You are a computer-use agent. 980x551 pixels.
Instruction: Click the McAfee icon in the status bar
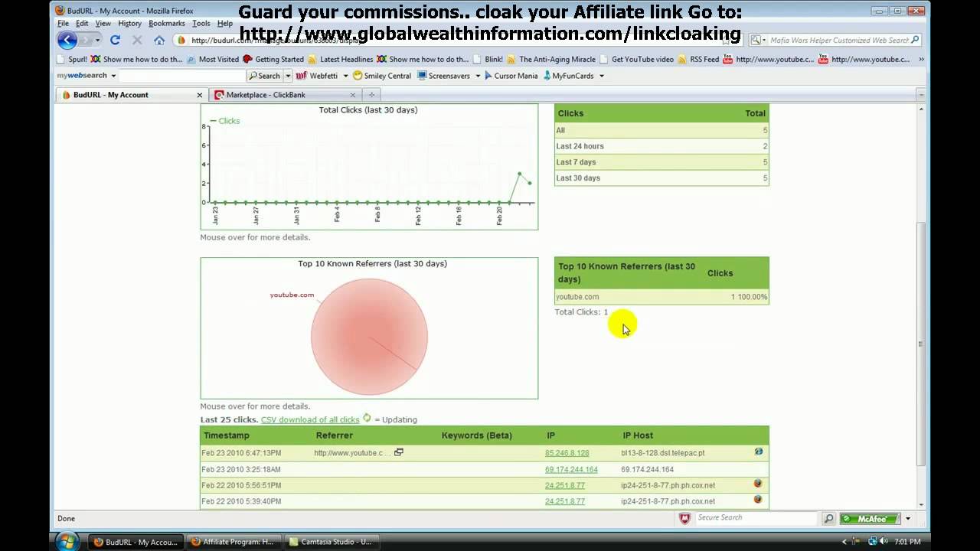coord(684,518)
